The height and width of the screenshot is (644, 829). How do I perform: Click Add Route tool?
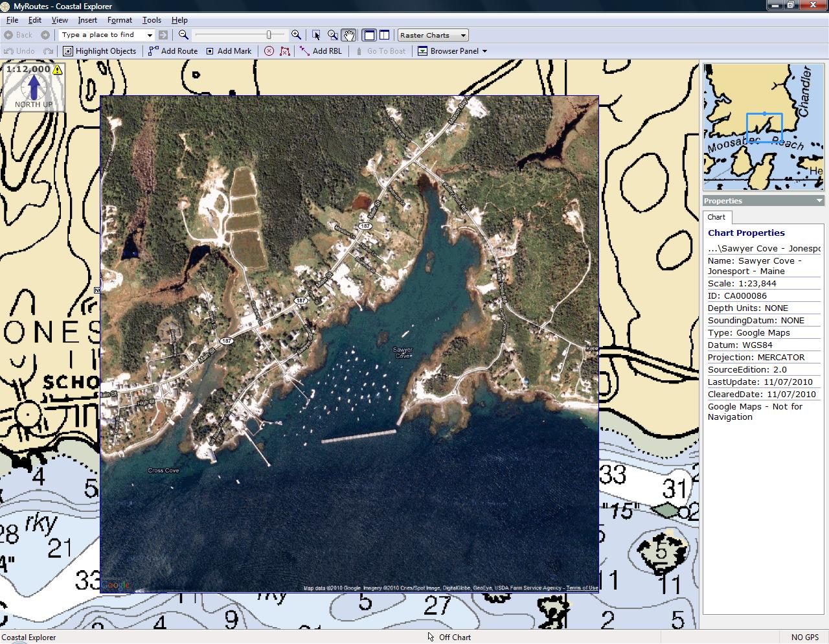(173, 51)
